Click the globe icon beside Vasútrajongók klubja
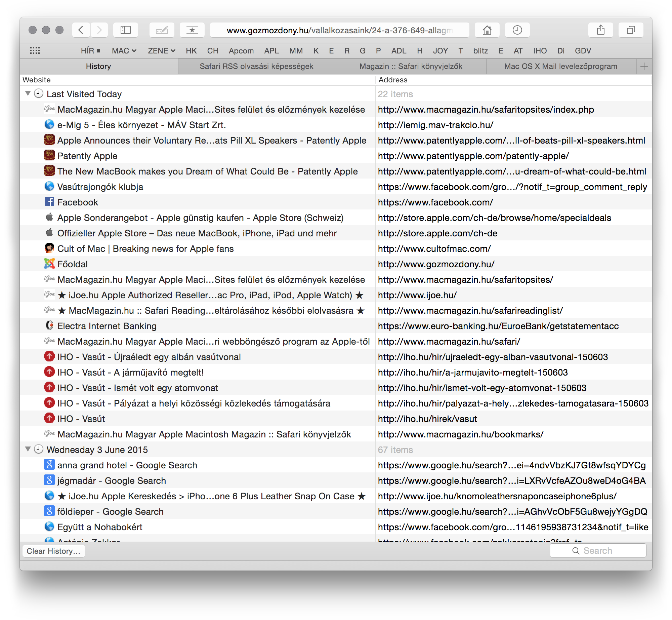Image resolution: width=672 pixels, height=620 pixels. 49,186
